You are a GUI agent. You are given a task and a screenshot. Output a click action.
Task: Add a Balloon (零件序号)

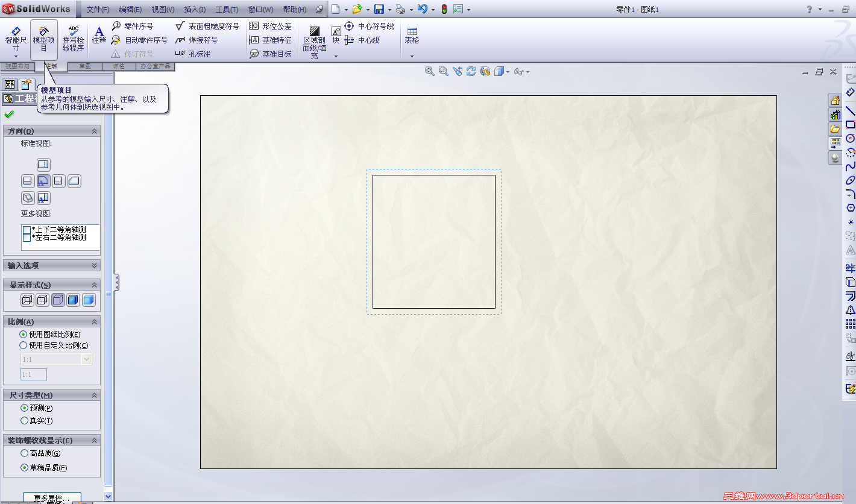133,26
